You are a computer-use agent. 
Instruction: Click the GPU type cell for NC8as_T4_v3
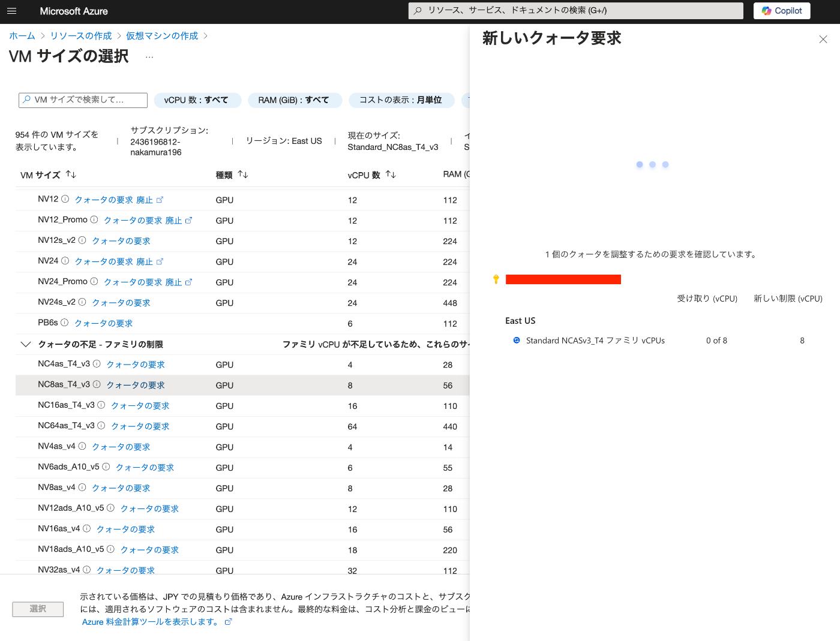coord(224,385)
